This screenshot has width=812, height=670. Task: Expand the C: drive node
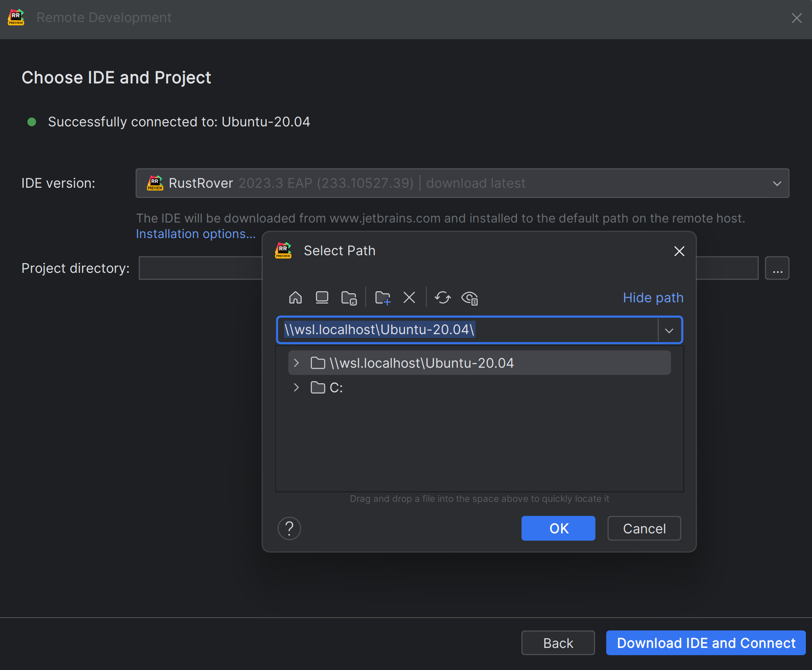point(297,387)
